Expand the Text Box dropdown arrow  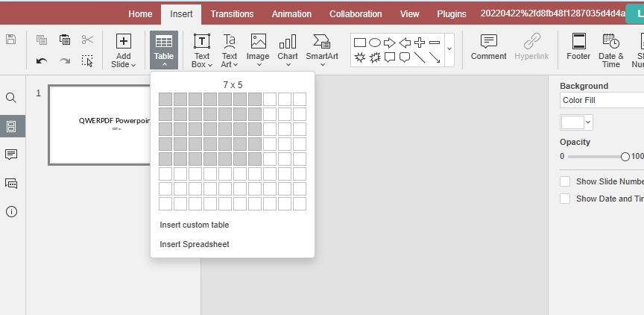(210, 65)
